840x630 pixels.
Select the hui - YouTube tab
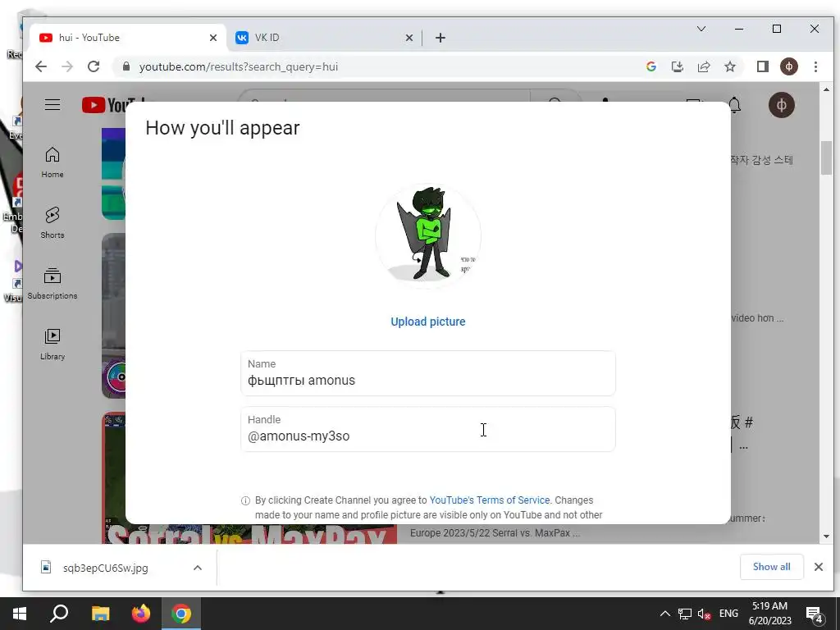[129, 38]
